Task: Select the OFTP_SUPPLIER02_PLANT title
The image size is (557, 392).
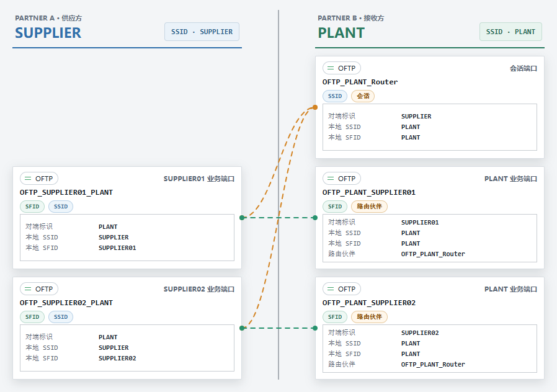Action: pyautogui.click(x=66, y=303)
